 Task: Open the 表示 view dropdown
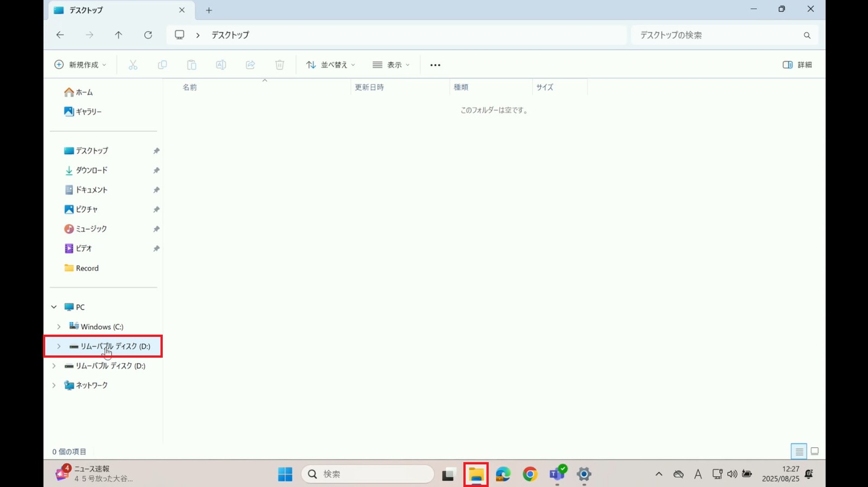click(391, 65)
